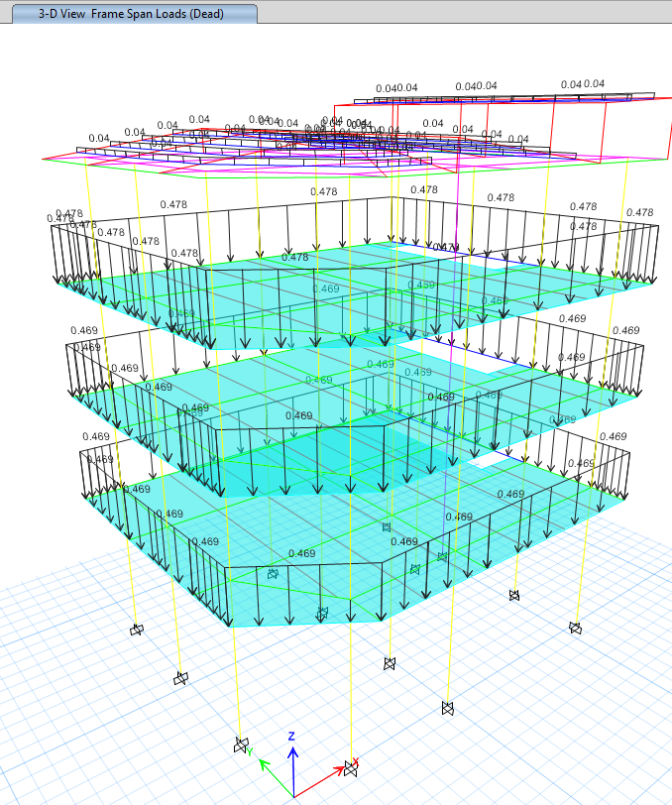
Task: Click the green Y axis arrow
Action: point(273,775)
